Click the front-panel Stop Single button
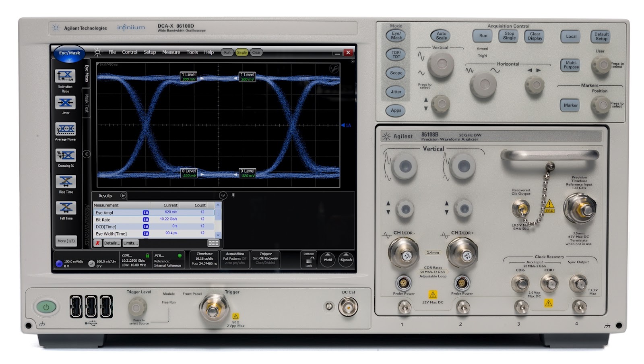Viewport: 644px width, 364px height. [509, 36]
